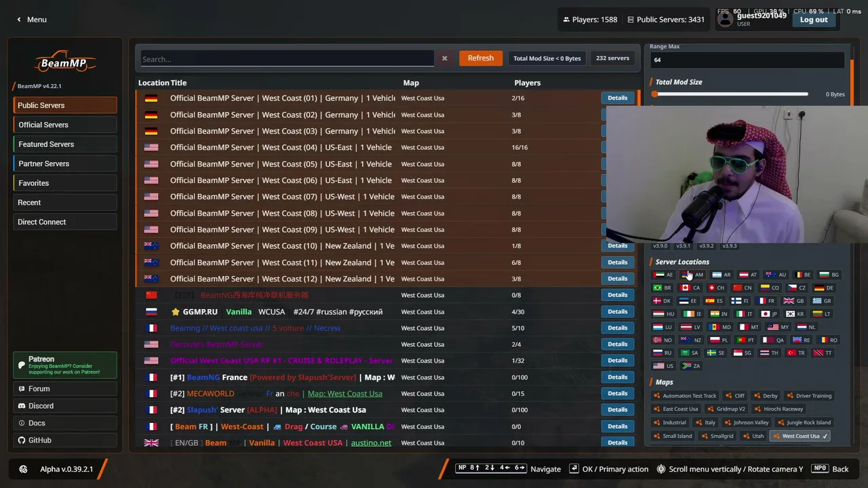Open the Discord link

65,406
